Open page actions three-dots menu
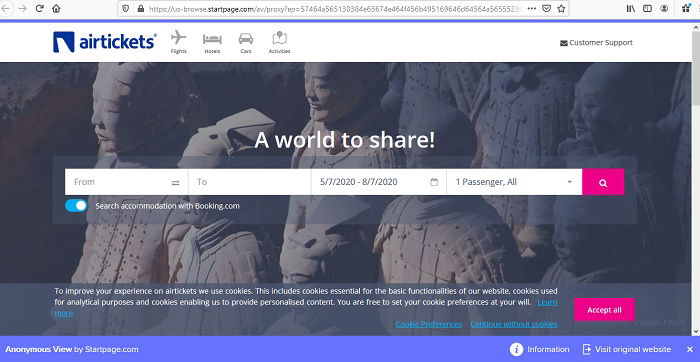The image size is (700, 362). pyautogui.click(x=531, y=8)
